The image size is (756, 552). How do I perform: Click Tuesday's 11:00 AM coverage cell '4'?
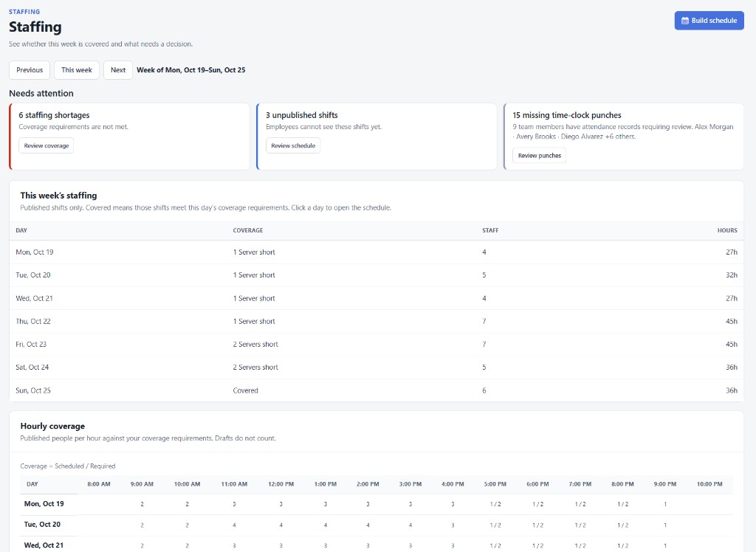(234, 525)
